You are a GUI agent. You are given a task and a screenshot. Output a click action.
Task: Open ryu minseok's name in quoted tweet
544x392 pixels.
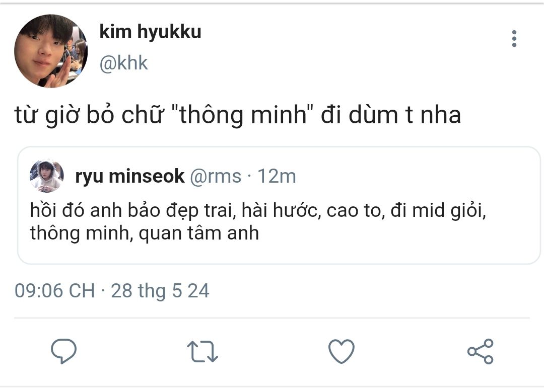pos(129,176)
